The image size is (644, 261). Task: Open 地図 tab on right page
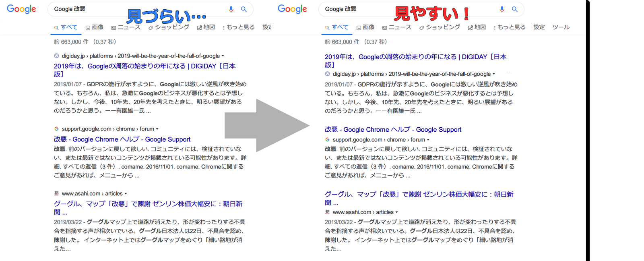[477, 27]
